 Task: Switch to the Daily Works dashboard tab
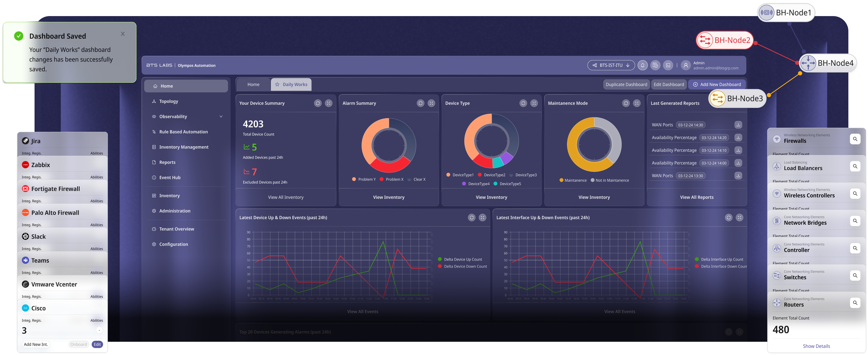pos(291,85)
